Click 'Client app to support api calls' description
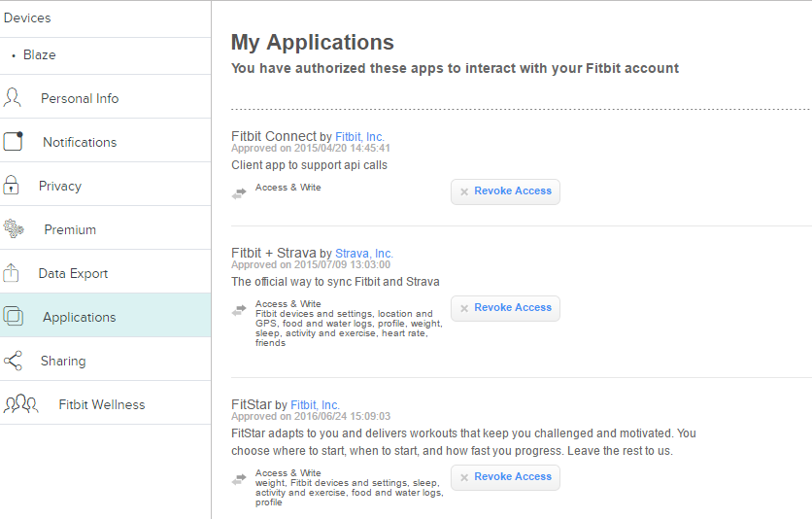 click(x=309, y=165)
